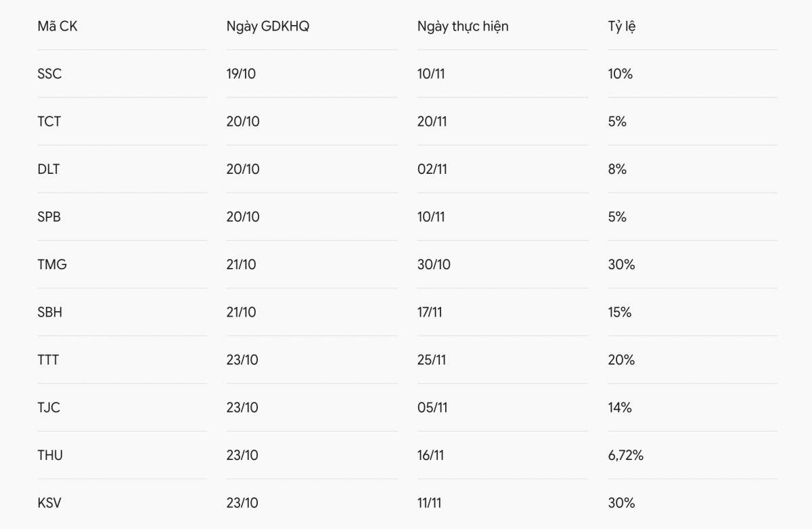Select the TTT stock code cell

[x=48, y=360]
